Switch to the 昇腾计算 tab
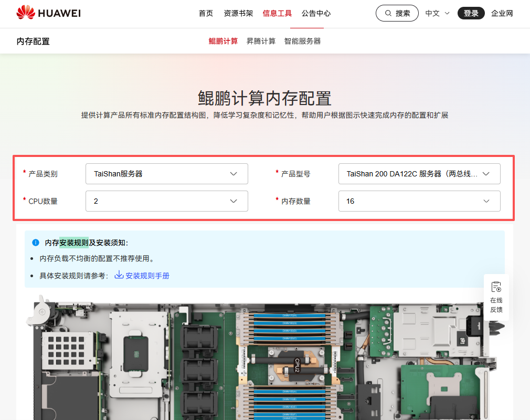The image size is (530, 420). 261,40
